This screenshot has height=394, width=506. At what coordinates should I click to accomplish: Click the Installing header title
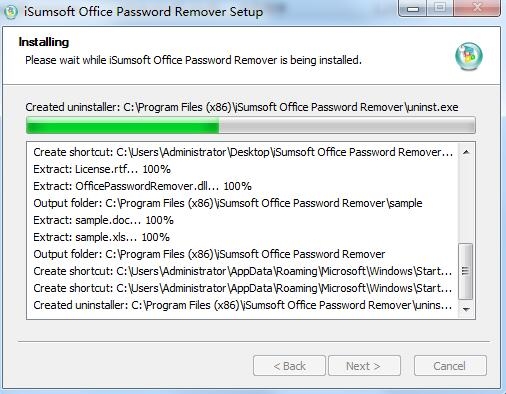point(44,42)
